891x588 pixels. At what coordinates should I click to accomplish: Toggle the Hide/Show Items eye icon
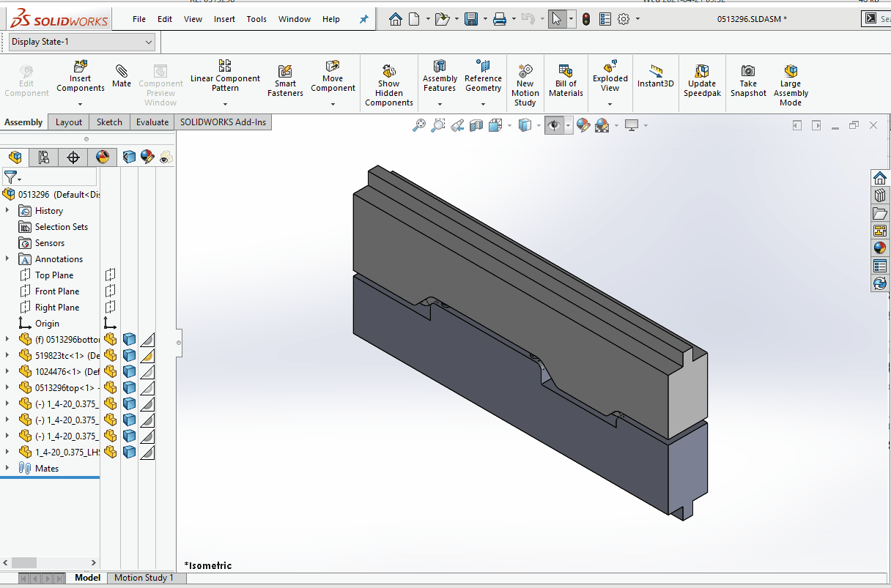click(554, 125)
